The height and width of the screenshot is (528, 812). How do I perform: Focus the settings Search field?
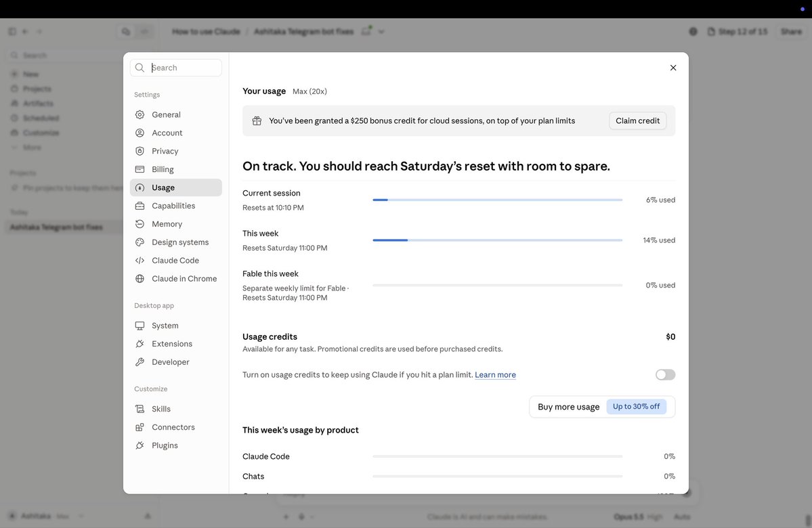tap(176, 68)
